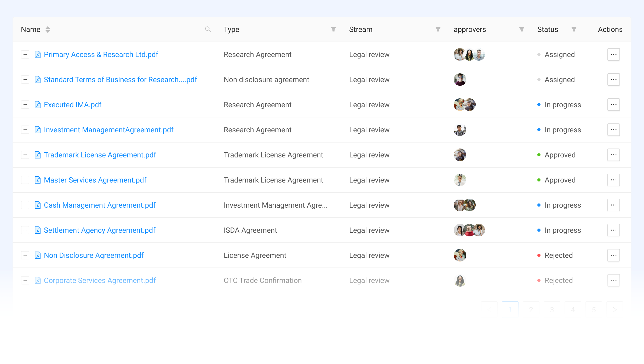Expand the Cash Management Agreement.pdf row

pos(25,205)
